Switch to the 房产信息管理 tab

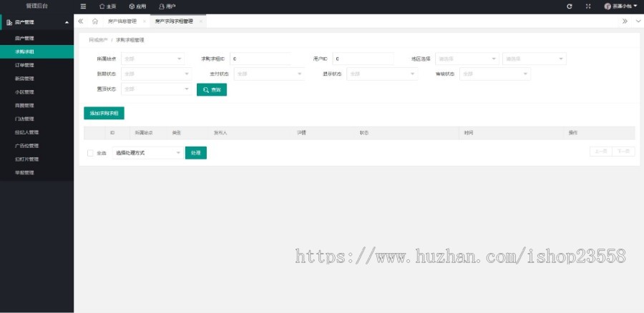(x=122, y=21)
